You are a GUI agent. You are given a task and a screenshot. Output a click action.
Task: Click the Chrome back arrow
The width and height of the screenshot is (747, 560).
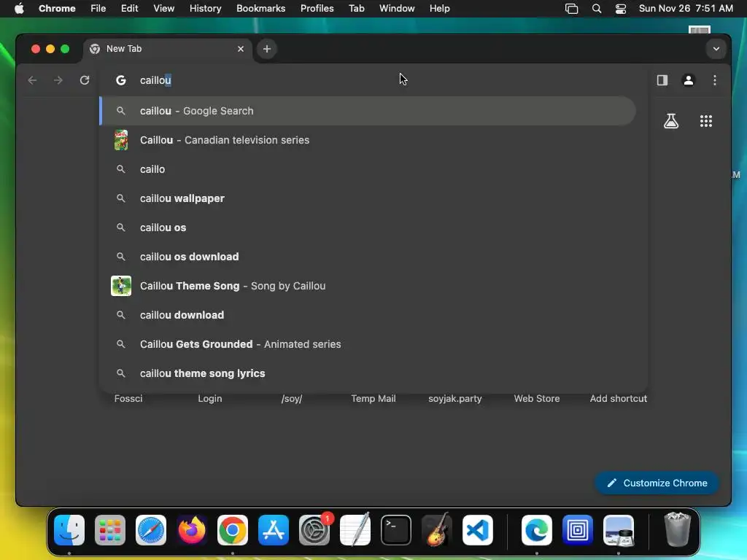pyautogui.click(x=32, y=80)
